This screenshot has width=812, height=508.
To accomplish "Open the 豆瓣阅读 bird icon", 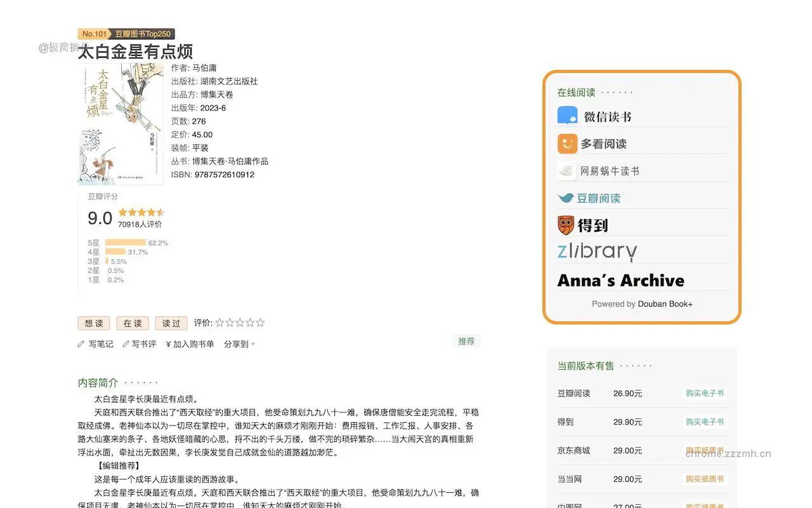I will (566, 197).
